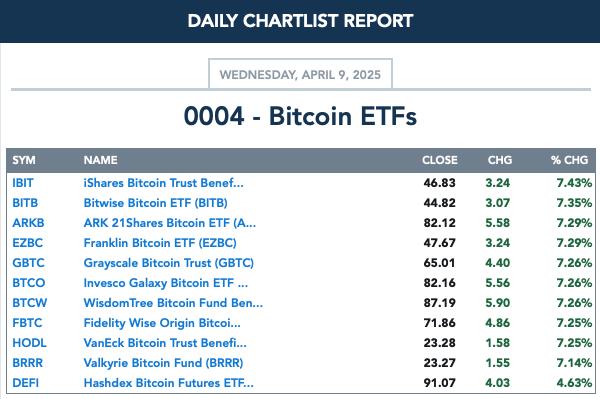Open iShares Bitcoin Trust name link

tap(163, 183)
